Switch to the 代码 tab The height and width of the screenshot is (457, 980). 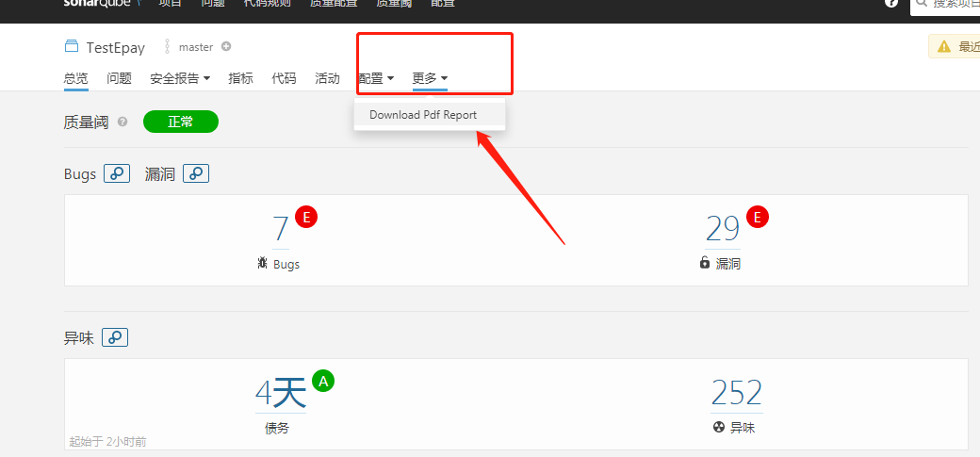284,78
